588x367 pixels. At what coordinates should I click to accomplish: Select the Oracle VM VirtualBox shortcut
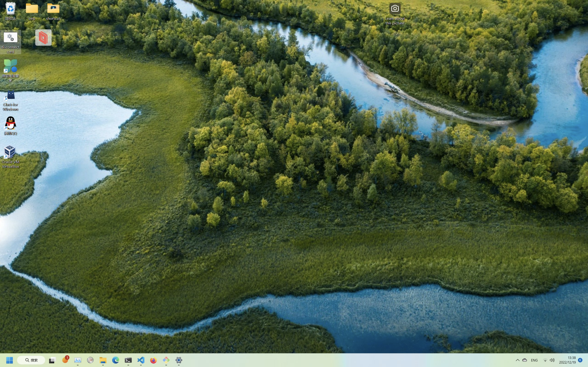(x=10, y=153)
